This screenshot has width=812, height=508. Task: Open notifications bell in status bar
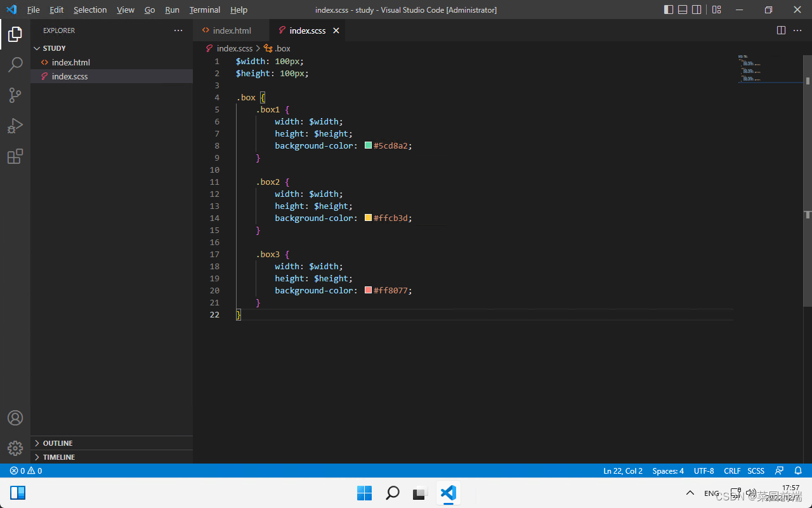pos(798,471)
